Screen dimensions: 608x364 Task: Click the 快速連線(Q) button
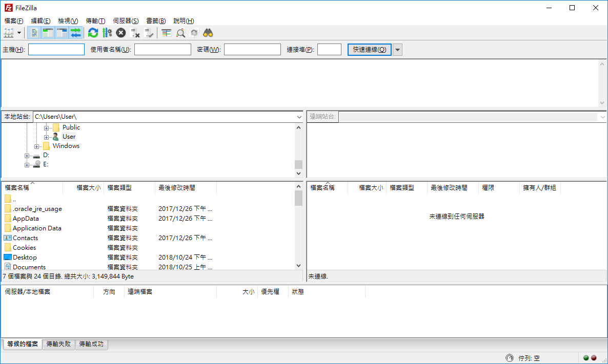tap(370, 50)
